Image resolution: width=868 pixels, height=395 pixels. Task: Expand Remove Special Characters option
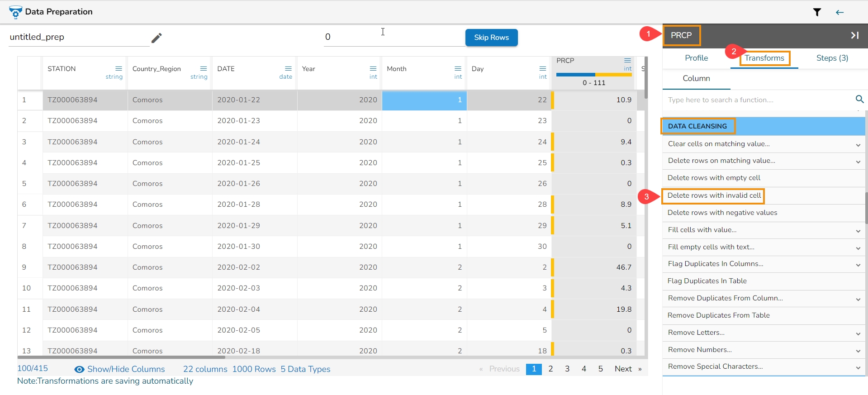pyautogui.click(x=858, y=367)
